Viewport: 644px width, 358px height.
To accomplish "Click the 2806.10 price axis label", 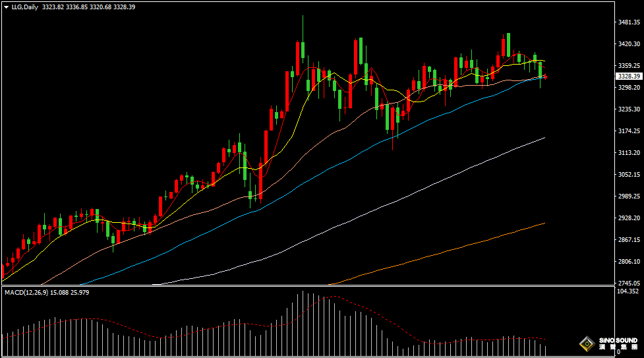I will (629, 261).
